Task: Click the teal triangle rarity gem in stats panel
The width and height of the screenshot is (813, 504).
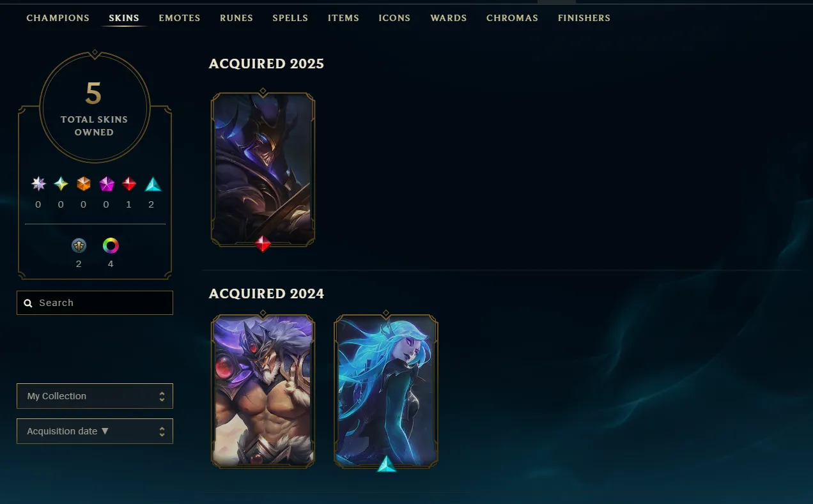Action: tap(153, 185)
